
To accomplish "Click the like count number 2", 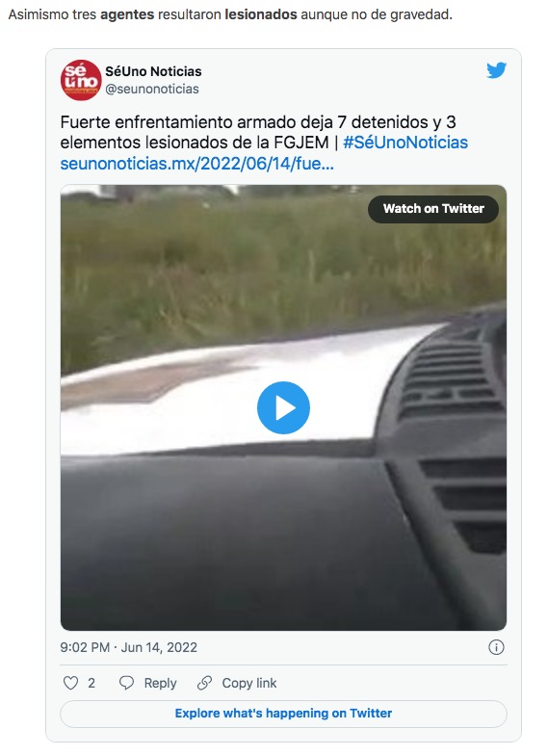I will click(x=91, y=683).
